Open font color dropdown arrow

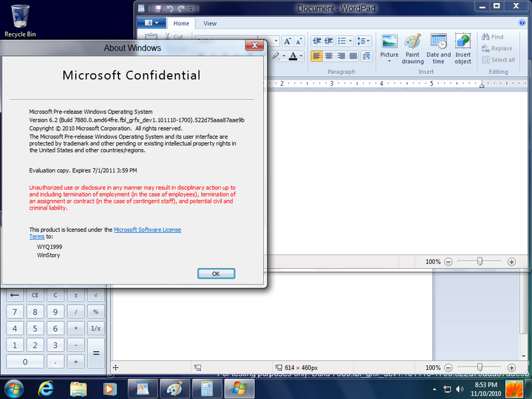click(301, 56)
